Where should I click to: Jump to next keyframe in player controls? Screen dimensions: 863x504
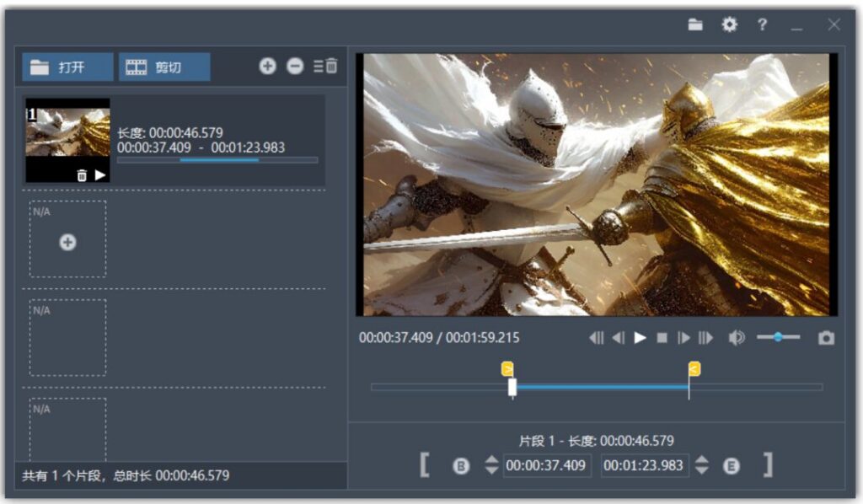[x=705, y=337]
